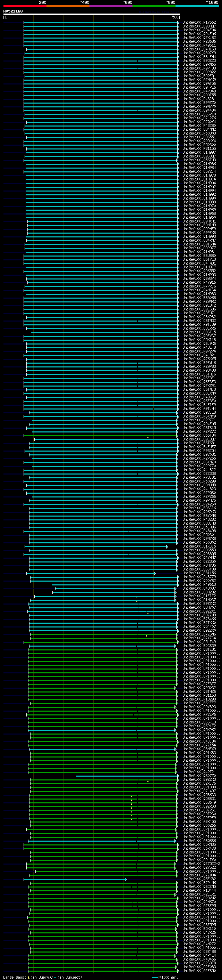Click the UniRef100_Q6F3F0 entry
Image resolution: width=222 pixels, height=980 pixels.
[x=199, y=401]
